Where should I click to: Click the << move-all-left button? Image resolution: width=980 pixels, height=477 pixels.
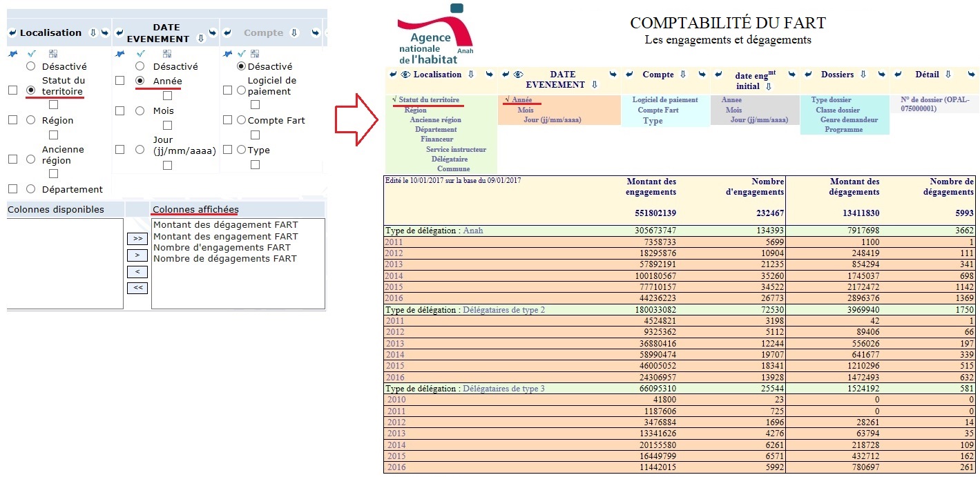coord(137,288)
